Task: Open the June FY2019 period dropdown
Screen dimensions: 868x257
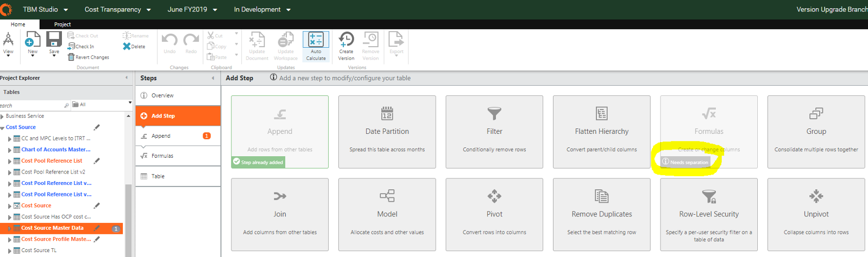Action: [x=192, y=9]
